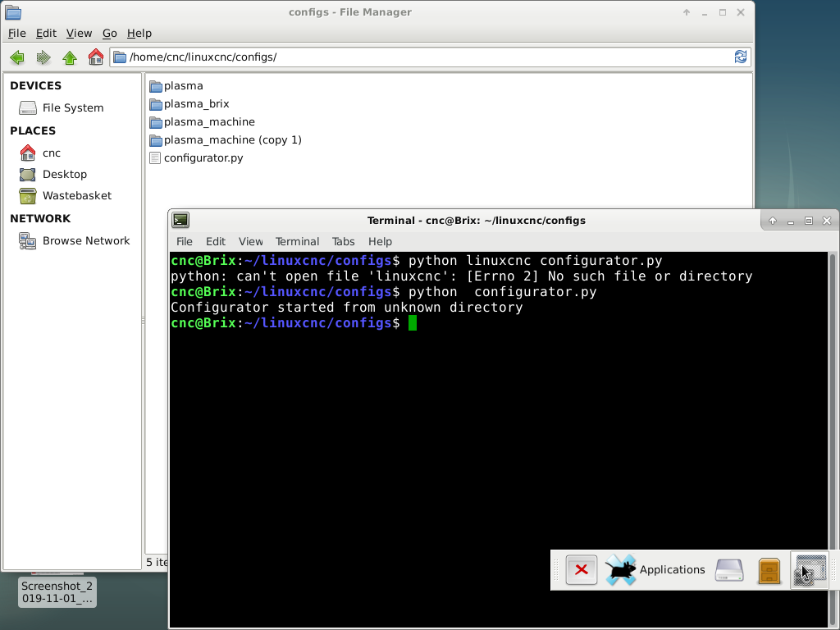The image size is (840, 630).
Task: Select the plasma_machine (copy 1) folder name
Action: [x=232, y=140]
